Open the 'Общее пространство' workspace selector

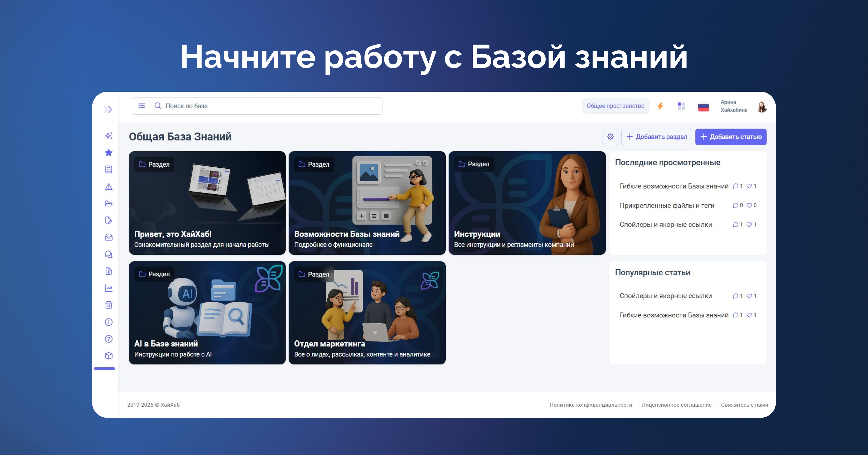coord(615,106)
